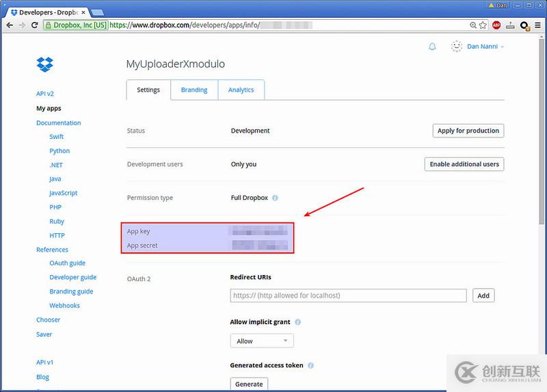
Task: Click the green secure lock icon
Action: [48, 25]
